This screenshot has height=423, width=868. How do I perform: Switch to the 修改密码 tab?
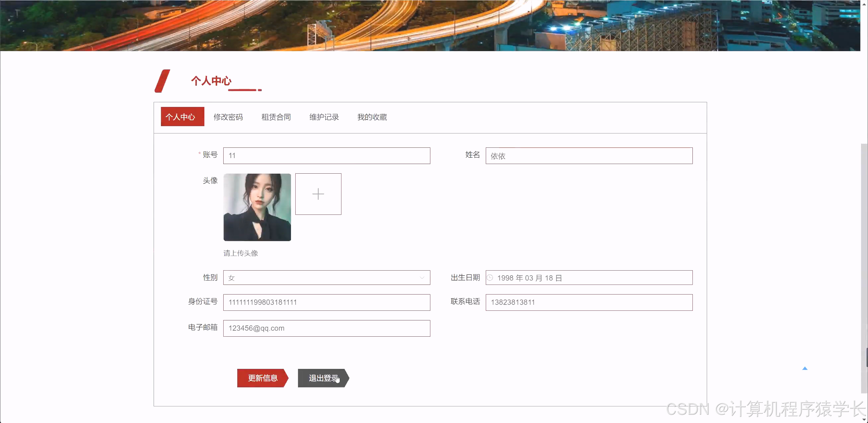[x=228, y=117]
